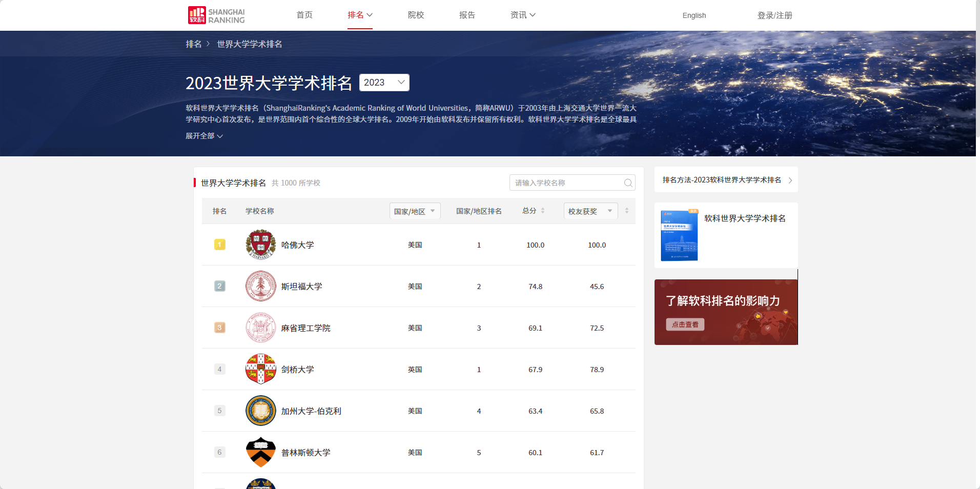Click the 学校名称 column header
Viewport: 980px width, 489px height.
point(259,211)
